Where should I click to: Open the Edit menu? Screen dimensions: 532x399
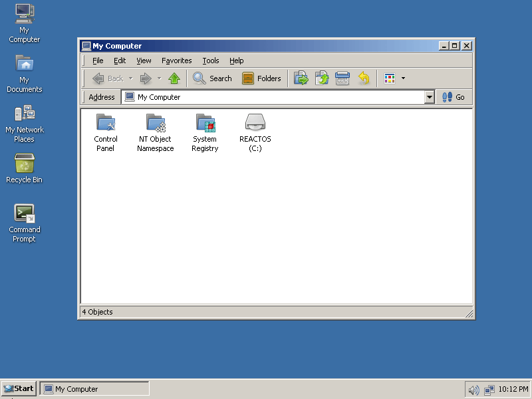pos(120,61)
